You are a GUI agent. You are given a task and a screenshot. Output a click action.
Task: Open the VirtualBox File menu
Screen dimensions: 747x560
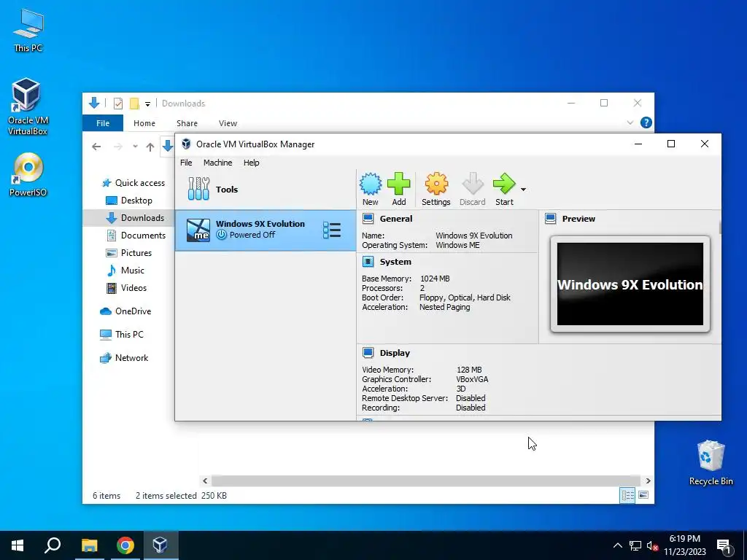point(186,163)
